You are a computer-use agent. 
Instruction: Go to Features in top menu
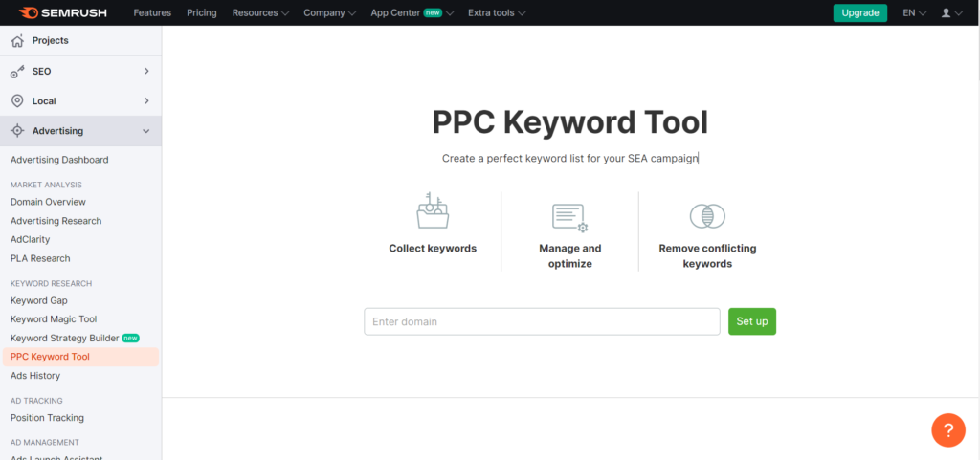point(153,12)
